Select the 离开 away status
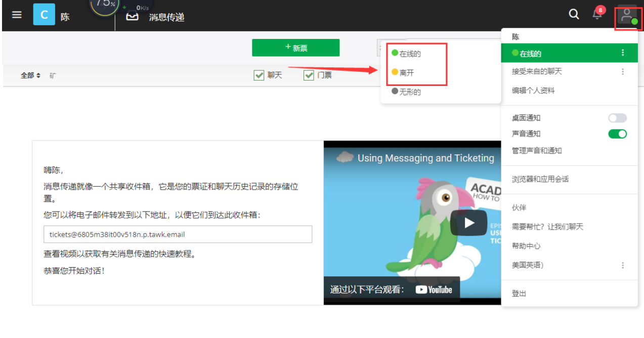Viewport: 644px width, 338px height. pos(406,73)
